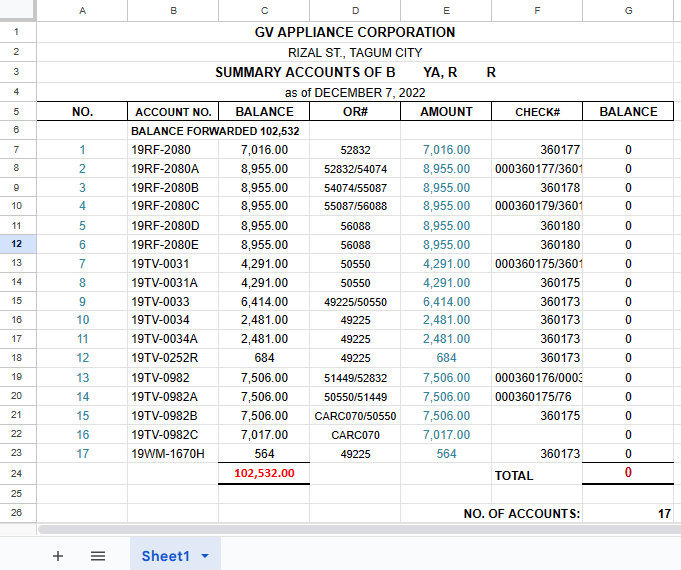Viewport: 681px width, 570px height.
Task: Click the 7,017.00 amount in blue
Action: (446, 434)
